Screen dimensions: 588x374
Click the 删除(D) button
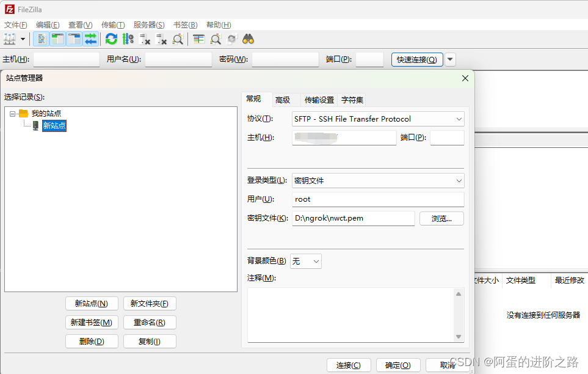point(92,342)
